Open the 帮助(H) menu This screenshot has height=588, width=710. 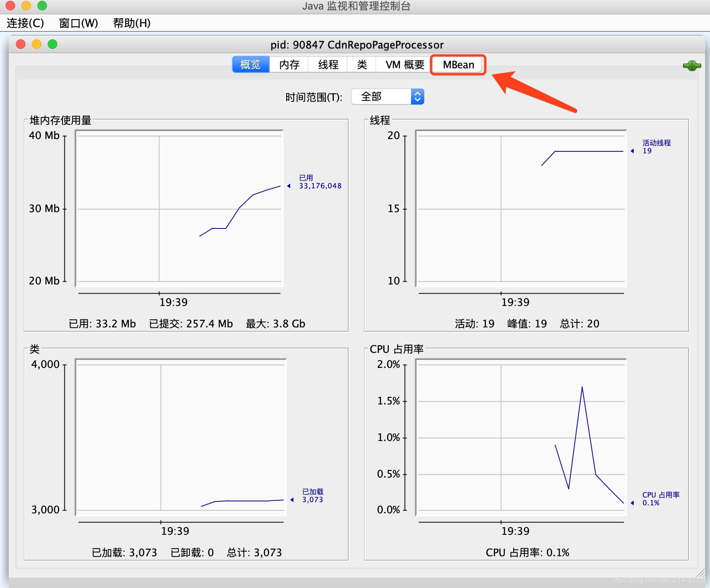tap(132, 23)
